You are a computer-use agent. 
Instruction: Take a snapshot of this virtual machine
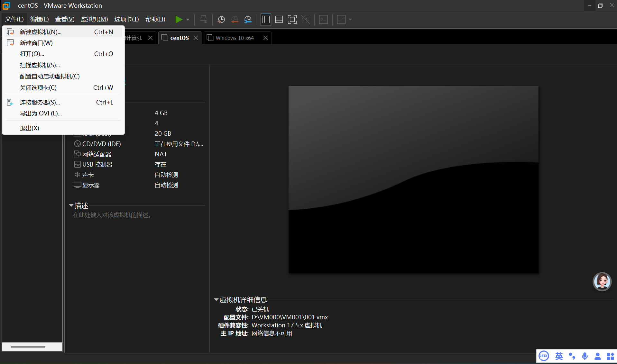point(221,20)
